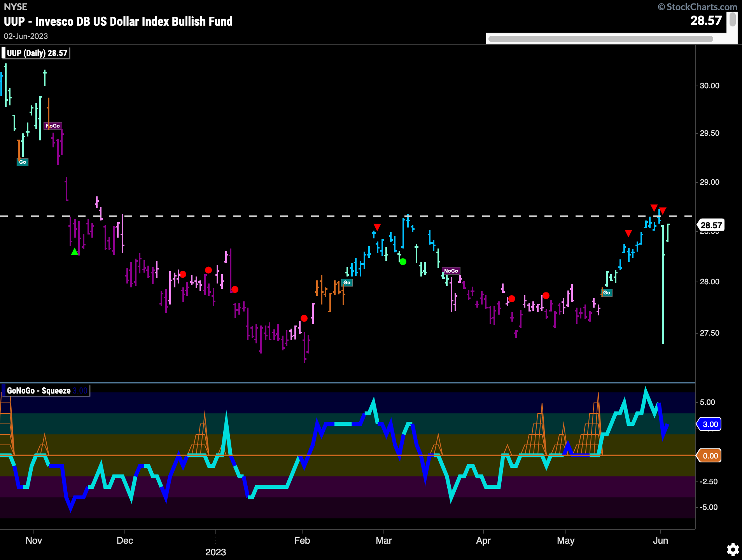Screen dimensions: 742x560
Task: Click the date 02-Jun-2023 text
Action: 26,36
